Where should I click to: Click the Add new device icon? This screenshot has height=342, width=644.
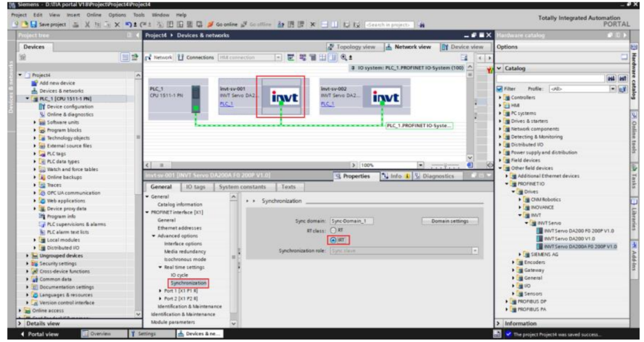[35, 83]
